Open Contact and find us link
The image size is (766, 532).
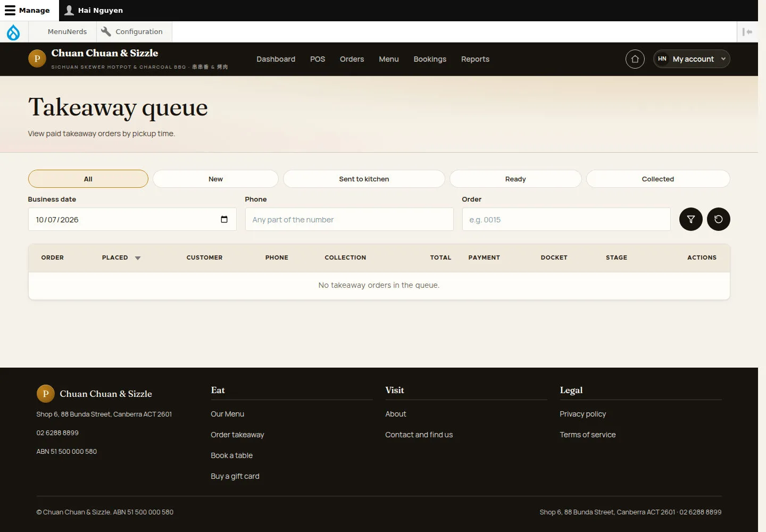click(x=419, y=435)
